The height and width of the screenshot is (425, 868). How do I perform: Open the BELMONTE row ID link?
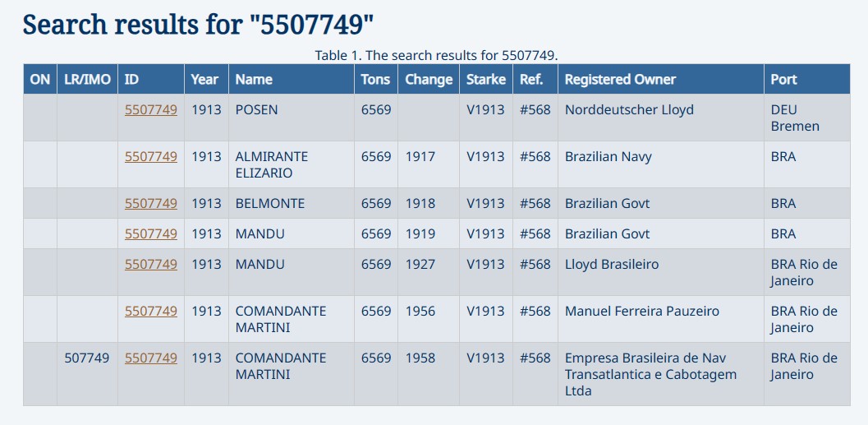coord(150,203)
